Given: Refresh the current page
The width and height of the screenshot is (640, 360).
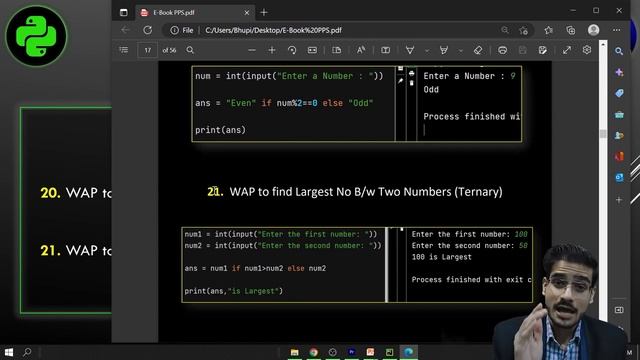Looking at the screenshot, I should (148, 30).
